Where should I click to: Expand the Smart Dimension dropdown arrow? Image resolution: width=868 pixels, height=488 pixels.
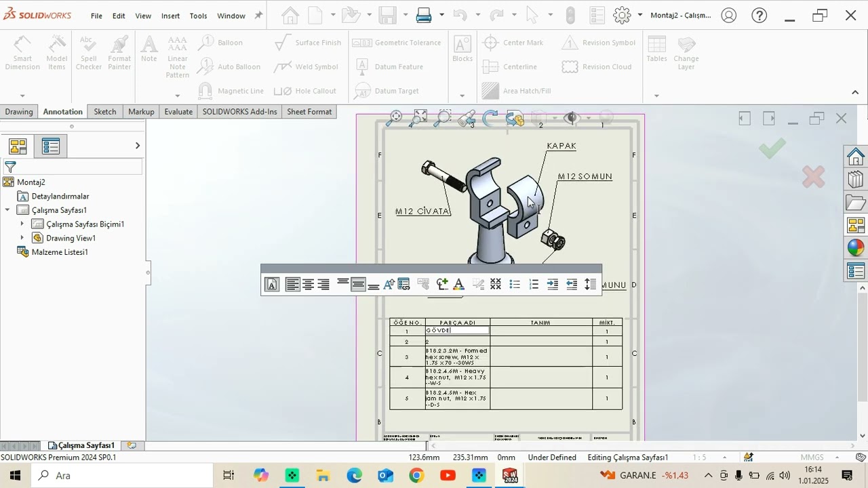pyautogui.click(x=22, y=96)
